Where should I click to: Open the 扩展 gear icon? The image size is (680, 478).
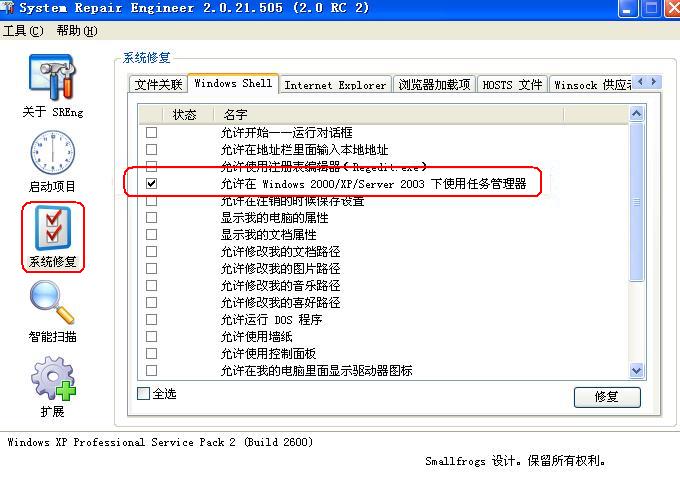(x=53, y=378)
